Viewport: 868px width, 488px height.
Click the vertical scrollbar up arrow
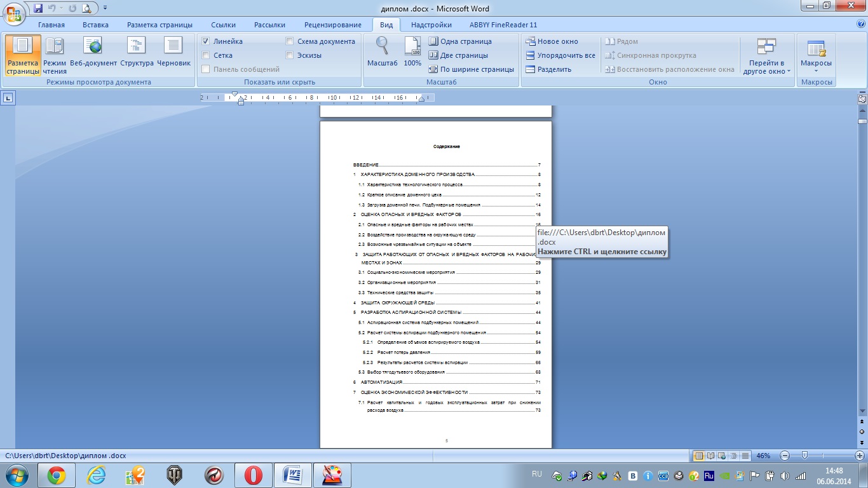tap(862, 110)
